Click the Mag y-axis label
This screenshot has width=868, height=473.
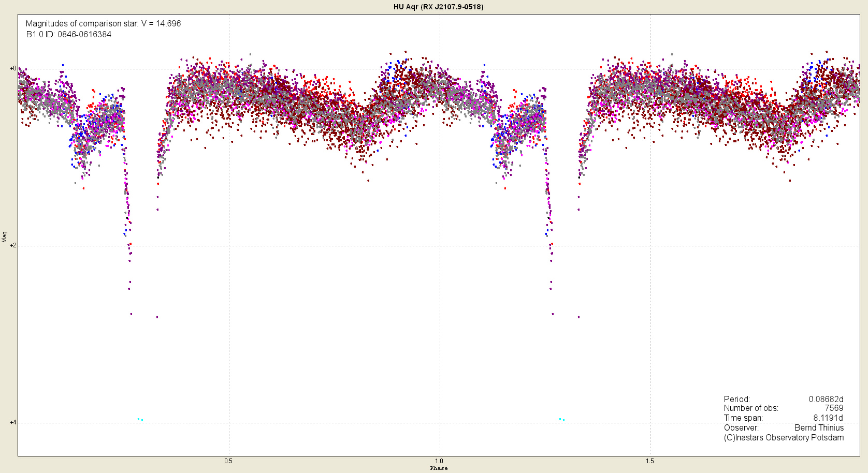[x=5, y=236]
